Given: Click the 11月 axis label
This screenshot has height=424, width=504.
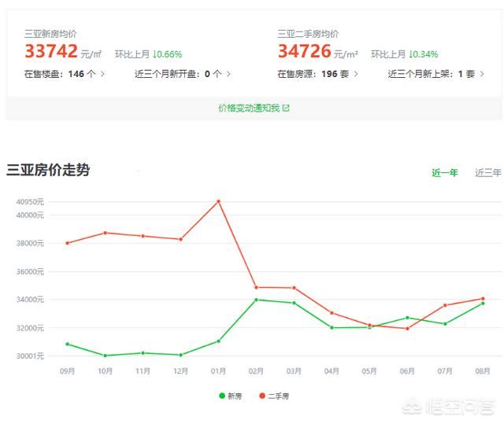Looking at the screenshot, I should (143, 371).
